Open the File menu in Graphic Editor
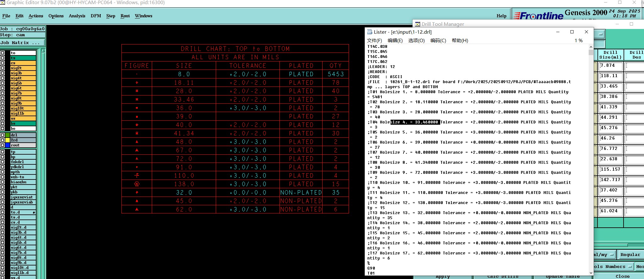 tap(6, 16)
